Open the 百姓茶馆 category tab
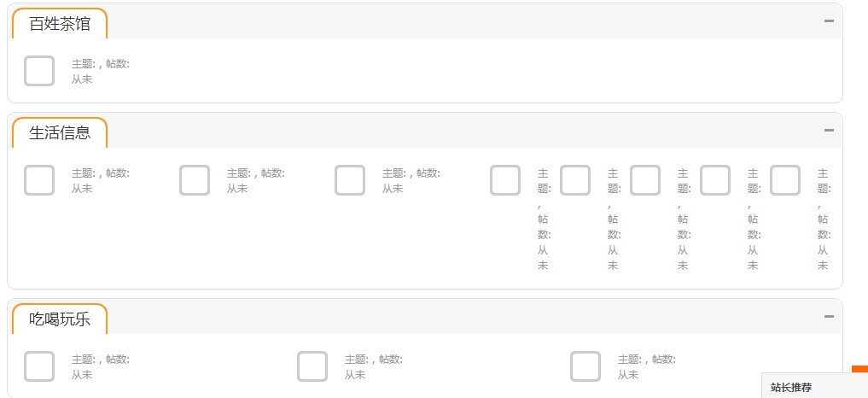The width and height of the screenshot is (868, 398). (60, 24)
